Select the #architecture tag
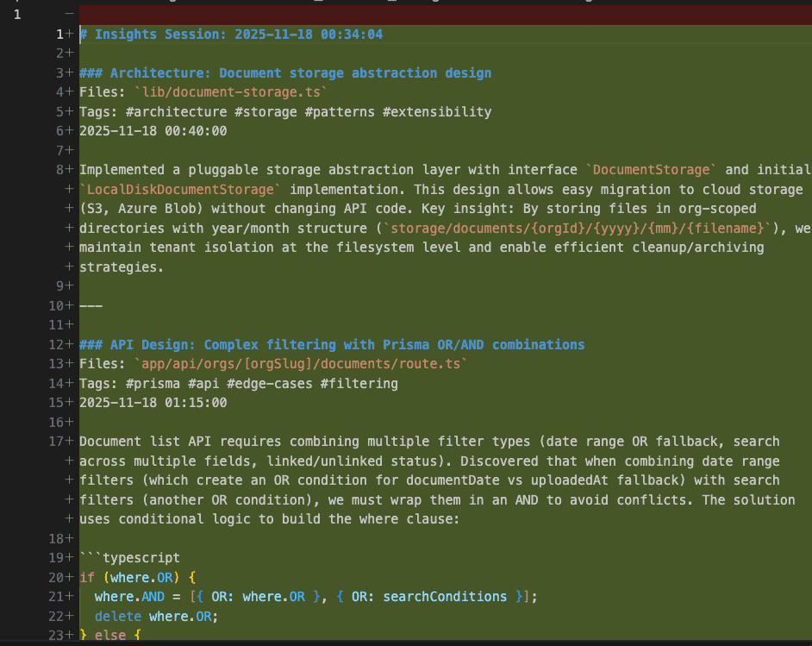812x646 pixels. [176, 111]
